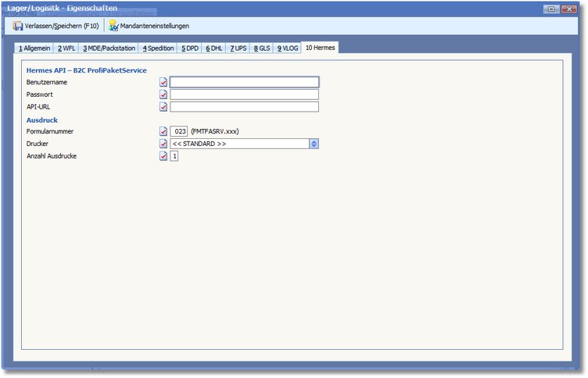The width and height of the screenshot is (588, 378).
Task: Switch to the 1 Allgemein tab
Action: coord(34,48)
